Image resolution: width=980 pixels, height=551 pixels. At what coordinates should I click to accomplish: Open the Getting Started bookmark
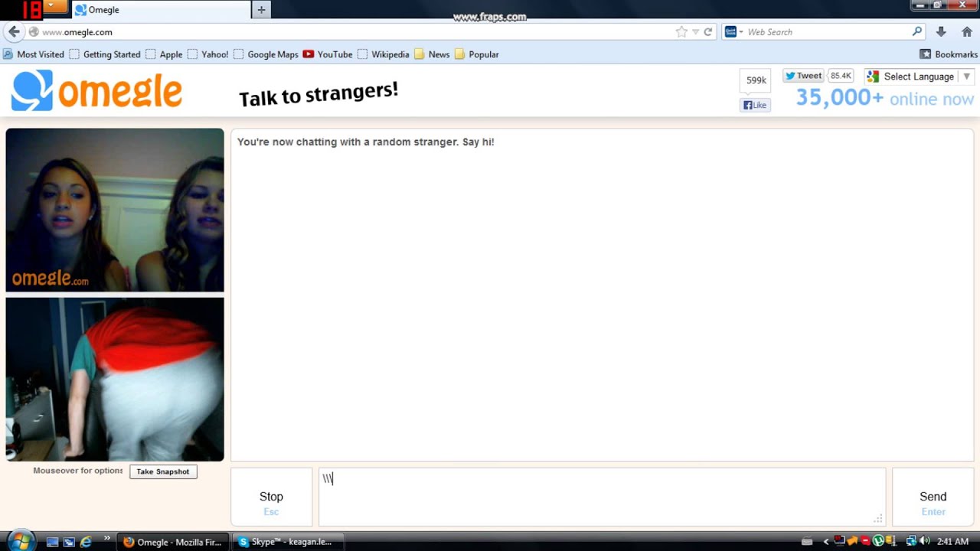click(105, 54)
